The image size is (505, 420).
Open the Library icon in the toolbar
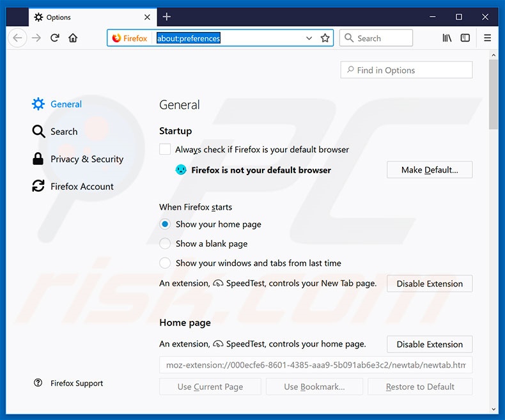(x=447, y=38)
